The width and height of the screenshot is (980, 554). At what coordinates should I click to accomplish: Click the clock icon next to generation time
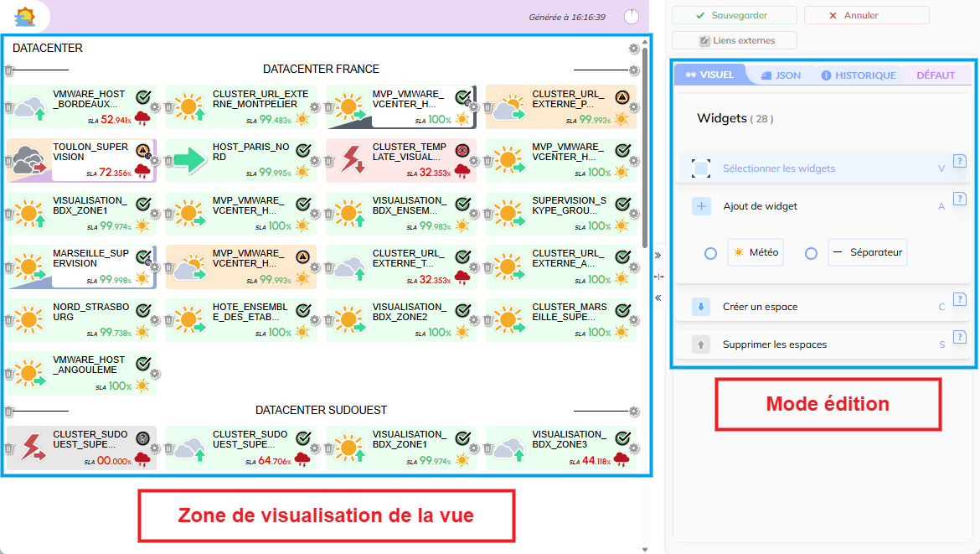(x=632, y=17)
